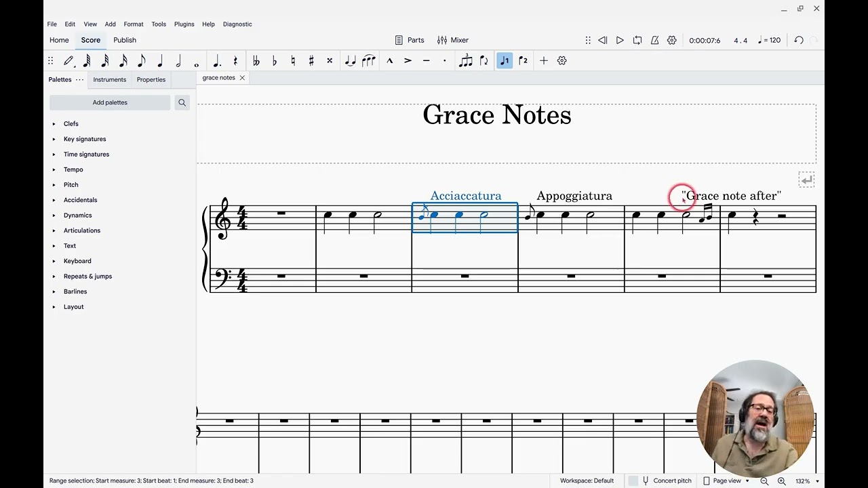
Task: Add a slur
Action: (x=368, y=61)
